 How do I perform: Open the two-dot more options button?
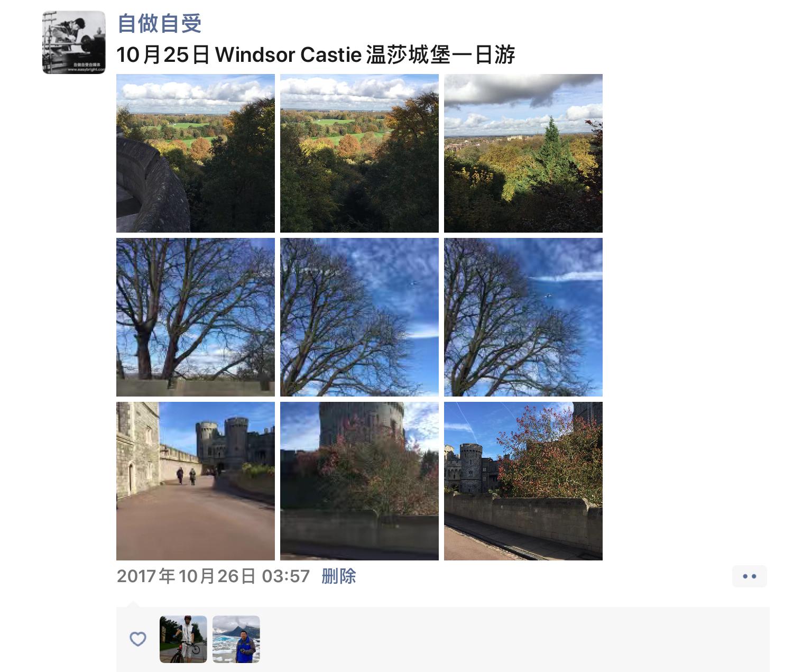749,576
